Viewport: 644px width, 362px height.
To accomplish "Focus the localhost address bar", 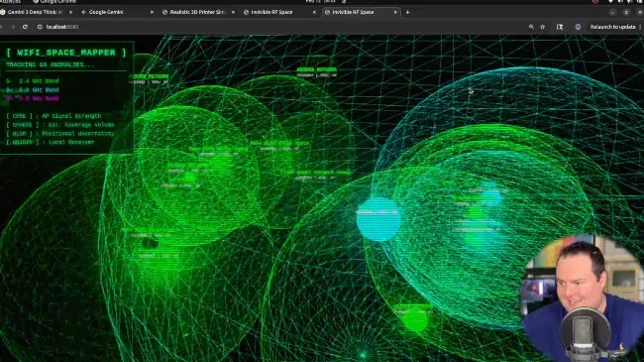I will coord(279,27).
